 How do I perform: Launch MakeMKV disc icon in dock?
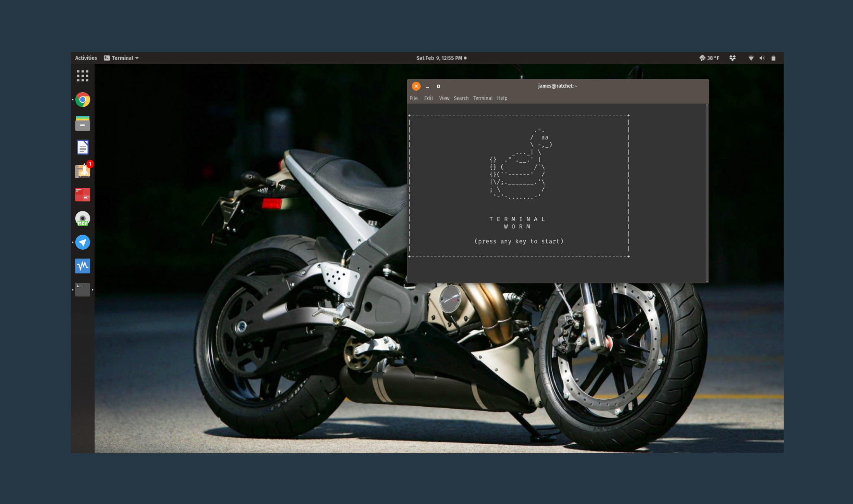[83, 219]
